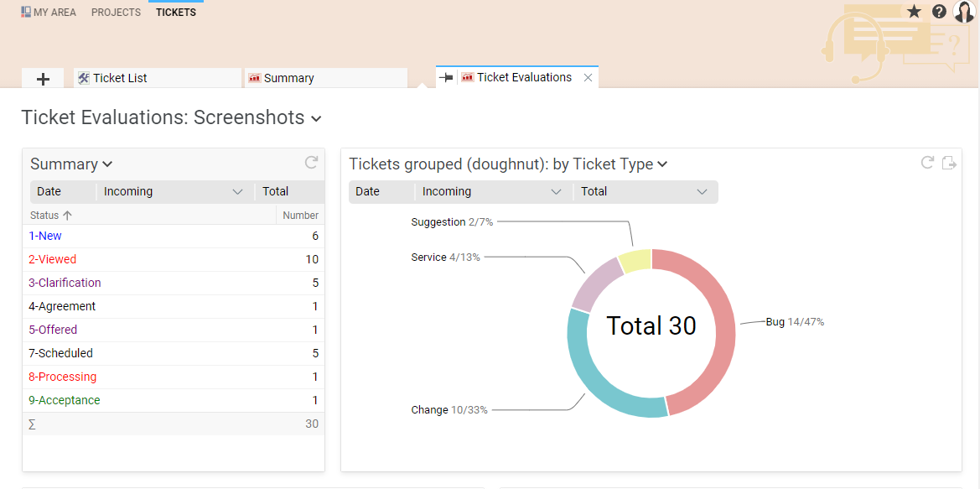Click the red Bug doughnut segment
The image size is (980, 489).
pyautogui.click(x=724, y=331)
